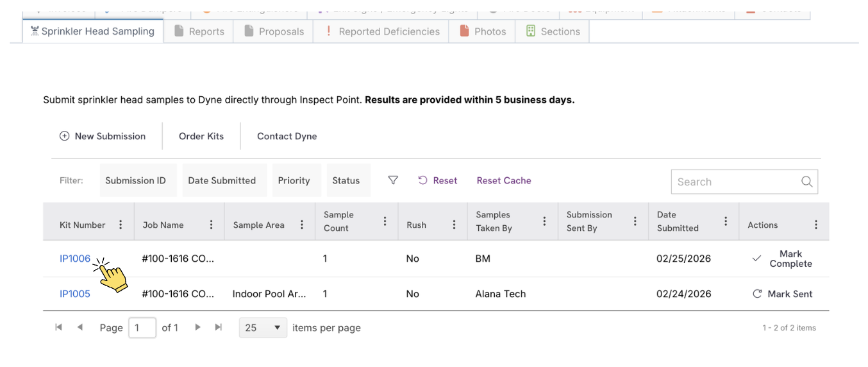Click the search magnifier icon
This screenshot has width=868, height=367.
806,182
